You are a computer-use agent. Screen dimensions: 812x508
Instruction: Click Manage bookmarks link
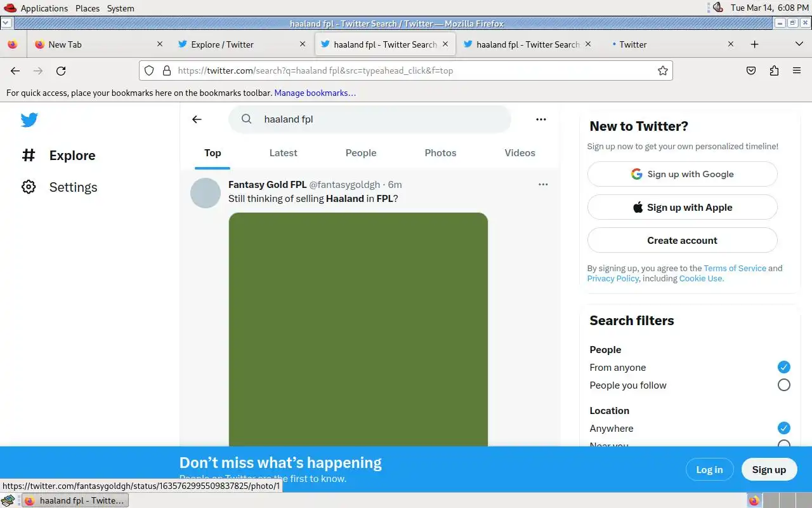coord(315,93)
